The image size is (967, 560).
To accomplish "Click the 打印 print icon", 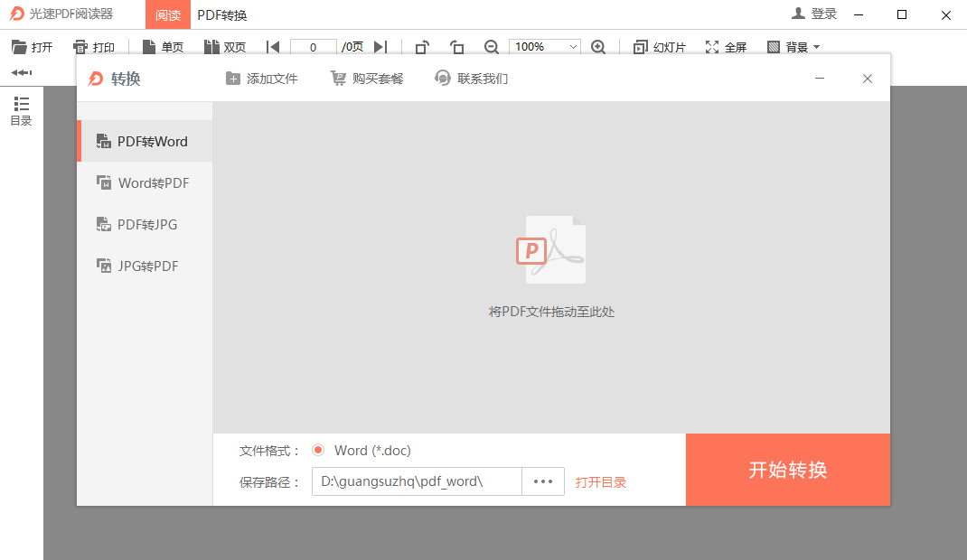I will 95,46.
